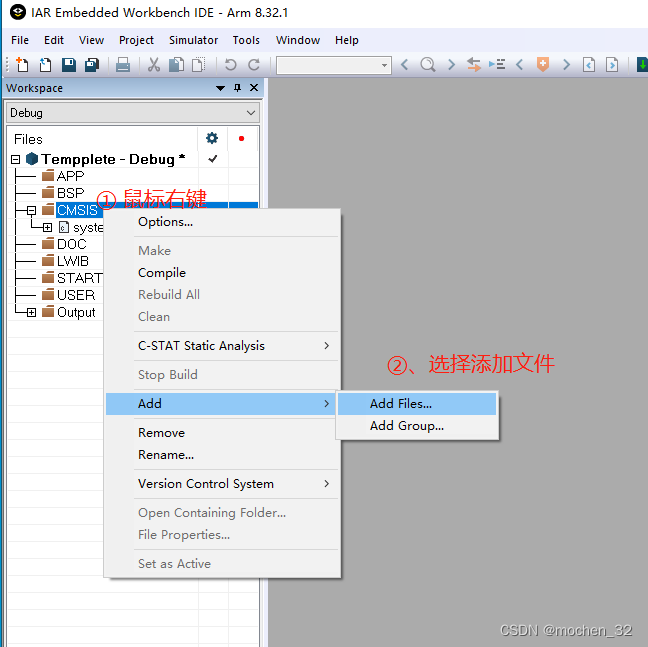Open the Workspace panel options arrow

coord(220,88)
